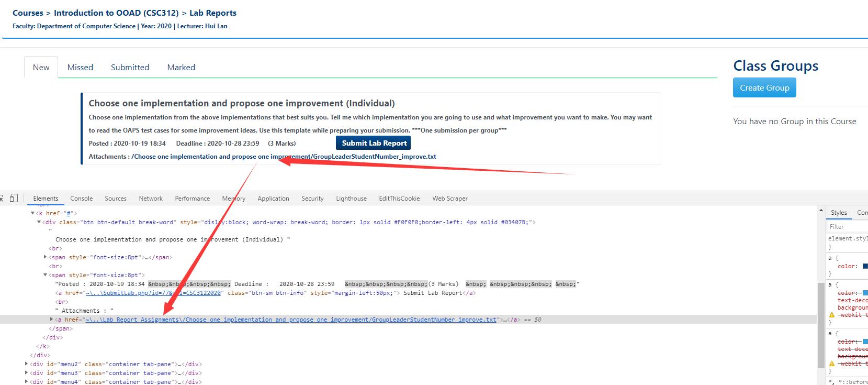This screenshot has height=385, width=868.
Task: Select the Missed lab reports tab
Action: point(80,68)
